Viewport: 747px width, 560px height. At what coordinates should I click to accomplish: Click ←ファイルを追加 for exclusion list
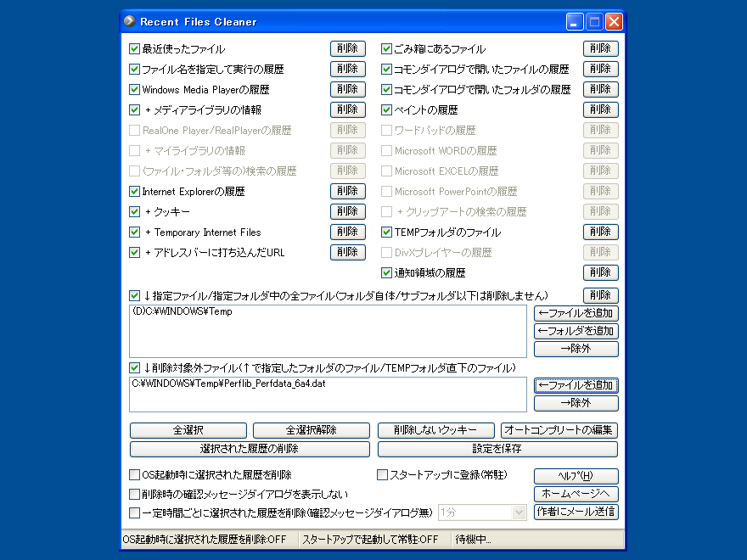(x=576, y=385)
